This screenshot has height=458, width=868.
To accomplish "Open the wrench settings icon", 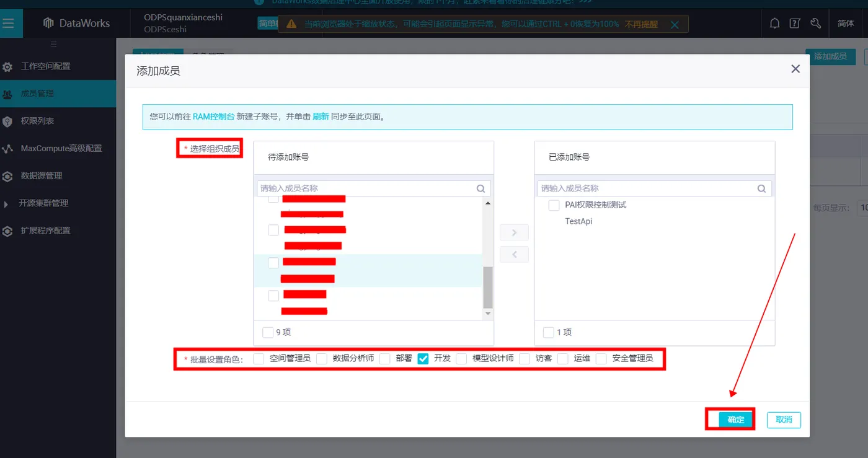I will point(815,24).
